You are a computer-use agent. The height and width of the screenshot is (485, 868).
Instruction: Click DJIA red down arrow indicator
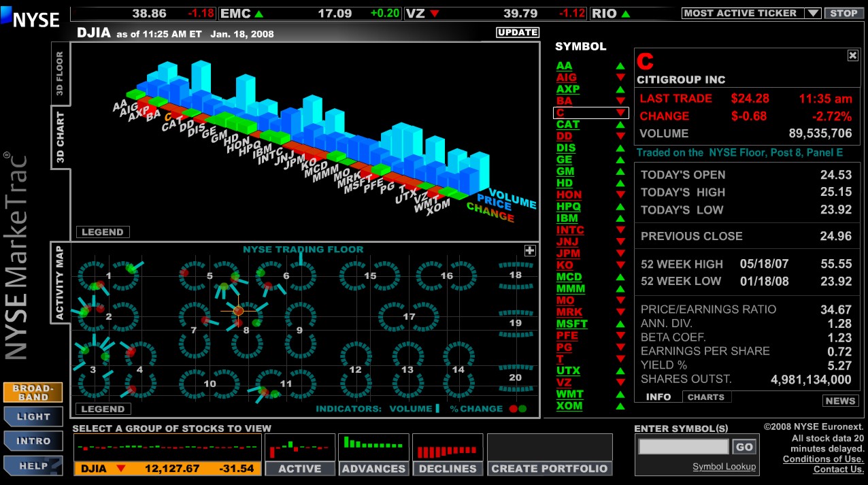click(121, 468)
